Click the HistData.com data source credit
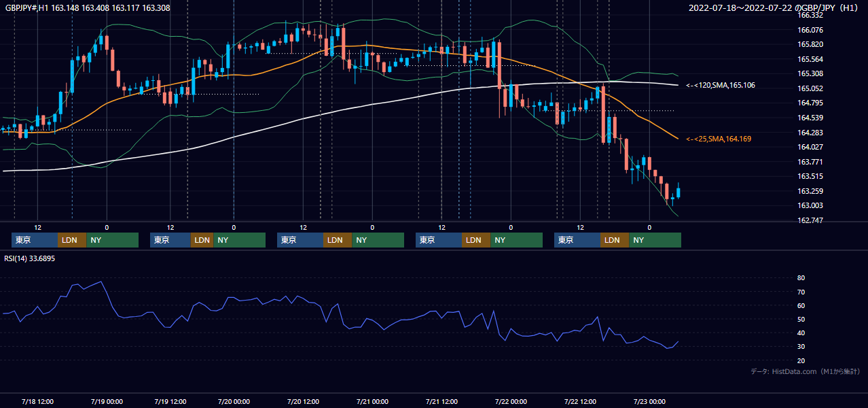 tap(806, 371)
